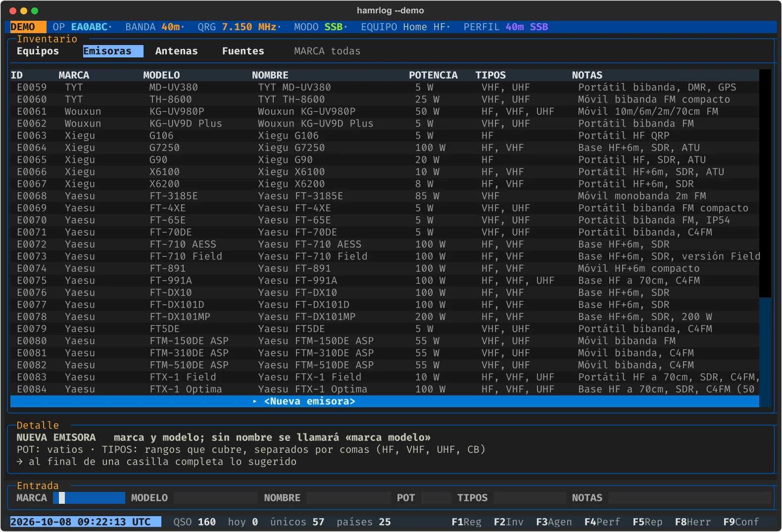Image resolution: width=782 pixels, height=532 pixels.
Task: Open F9 Conf in footer
Action: coord(741,522)
